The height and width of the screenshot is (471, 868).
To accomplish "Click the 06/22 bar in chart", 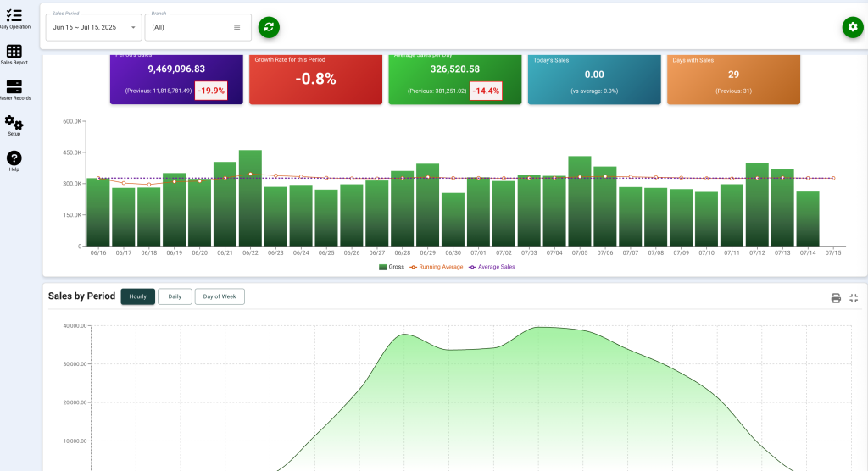I will (250, 199).
